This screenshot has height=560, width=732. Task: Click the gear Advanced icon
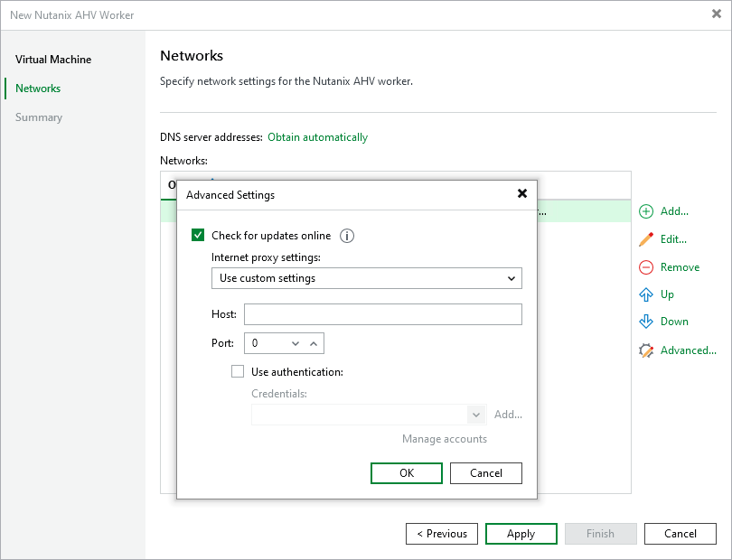tap(646, 350)
